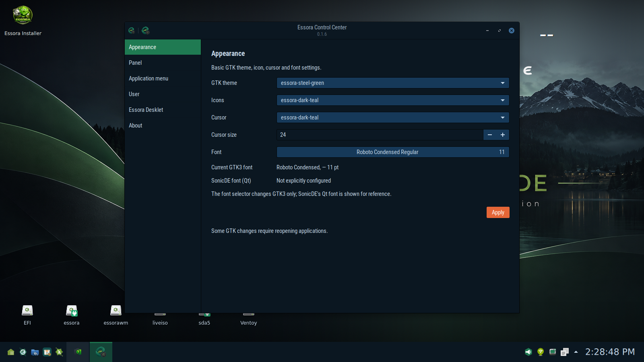Viewport: 644px width, 362px height.
Task: Click the Essora Control Center taskbar entry
Action: 101,352
